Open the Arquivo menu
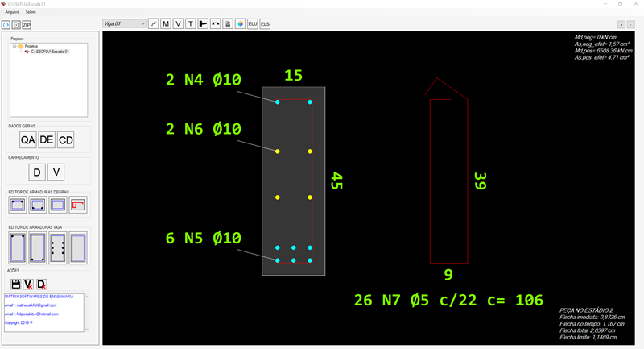Viewport: 644px width, 349px height. coord(12,12)
